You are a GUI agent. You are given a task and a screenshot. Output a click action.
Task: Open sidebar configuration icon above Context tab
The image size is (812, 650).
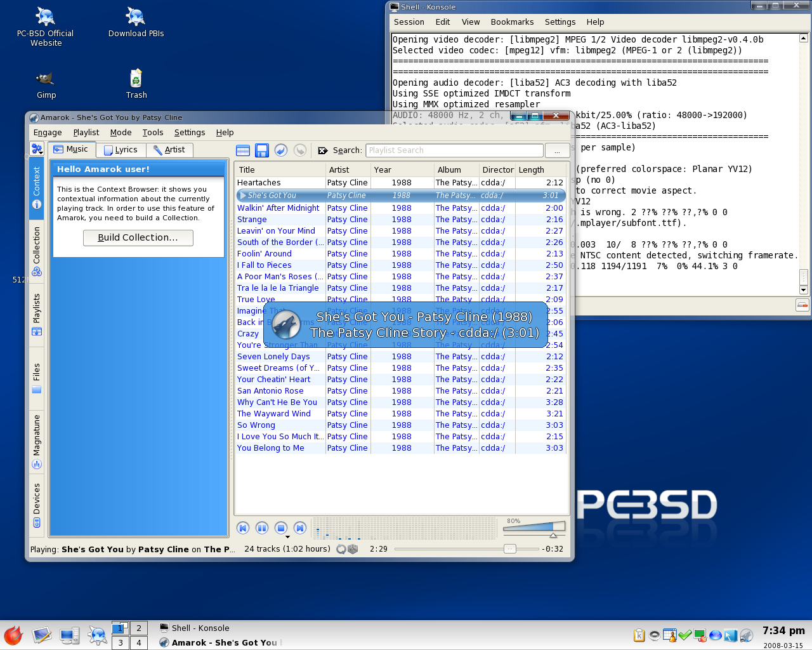(x=37, y=149)
